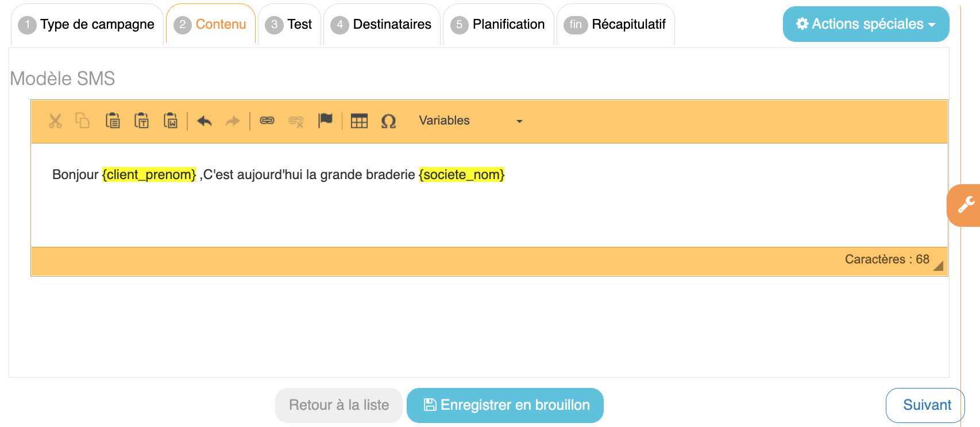980x427 pixels.
Task: Go to the Destinataires step tab
Action: coord(381,25)
